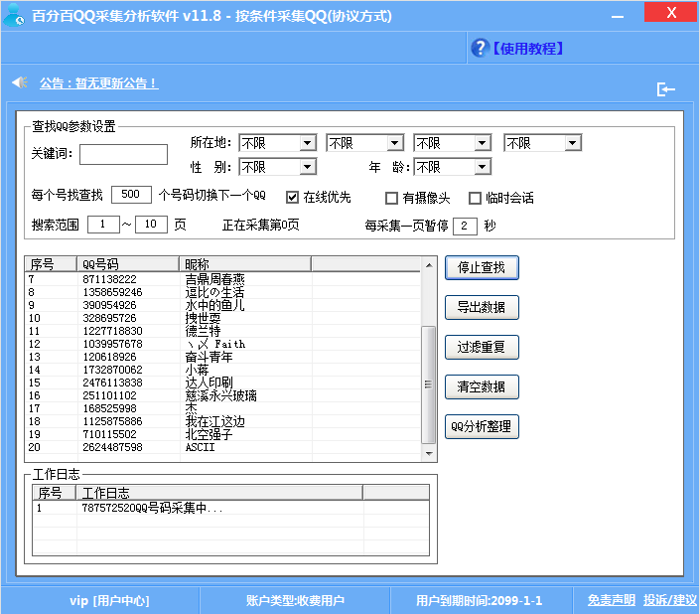
Task: Click the QQ号码 column header
Action: [x=129, y=264]
